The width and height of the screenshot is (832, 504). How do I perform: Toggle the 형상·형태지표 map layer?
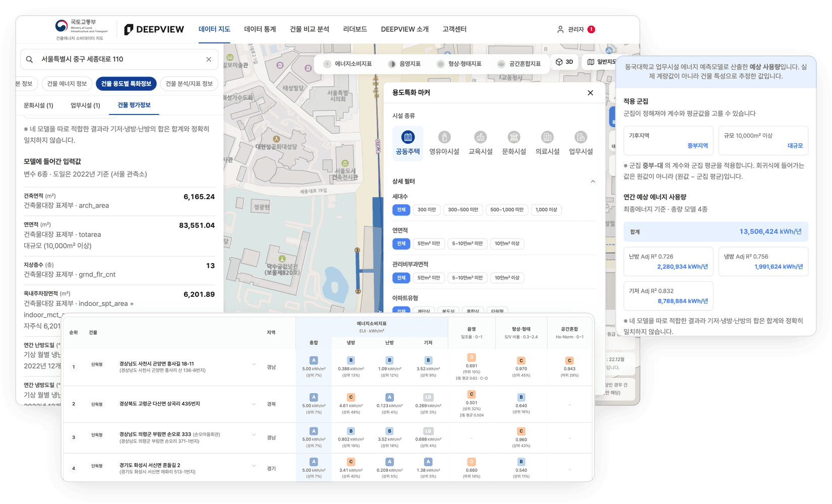(459, 64)
